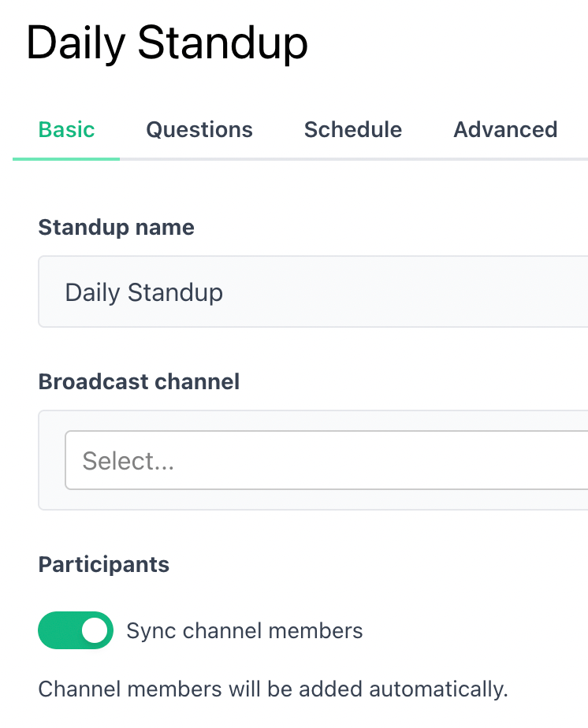Switch to the Questions tab

(x=199, y=129)
